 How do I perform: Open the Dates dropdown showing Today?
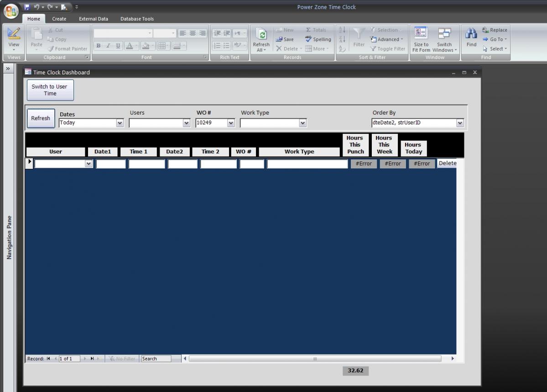(120, 123)
